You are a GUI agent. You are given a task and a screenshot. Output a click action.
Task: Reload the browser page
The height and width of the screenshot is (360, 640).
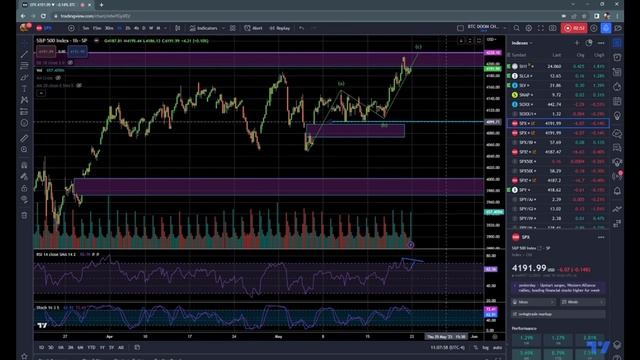[x=43, y=16]
